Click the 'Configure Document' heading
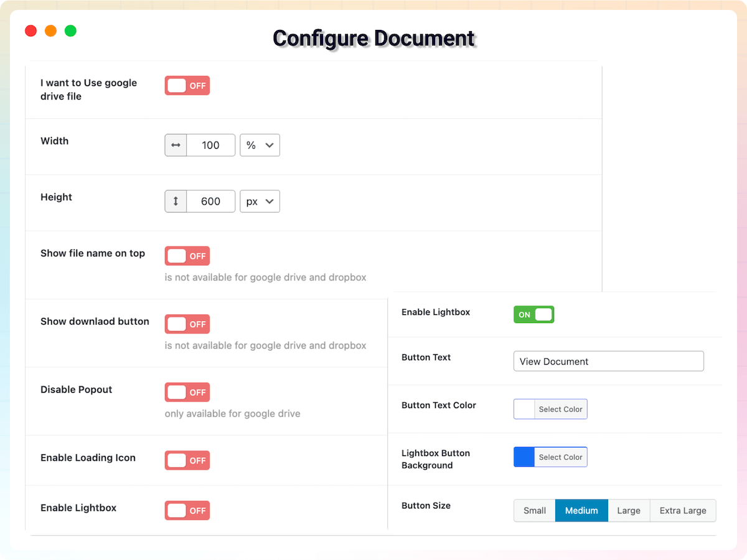The image size is (747, 560). [x=374, y=38]
